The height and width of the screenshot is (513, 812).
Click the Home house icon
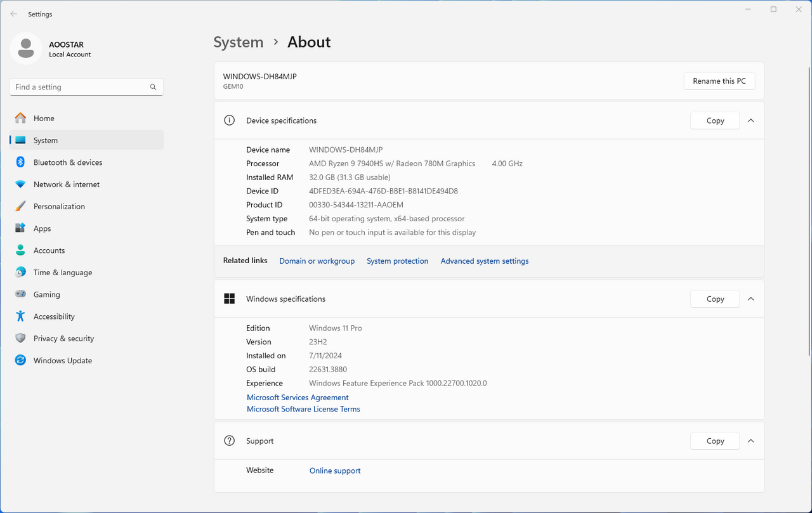pos(21,118)
